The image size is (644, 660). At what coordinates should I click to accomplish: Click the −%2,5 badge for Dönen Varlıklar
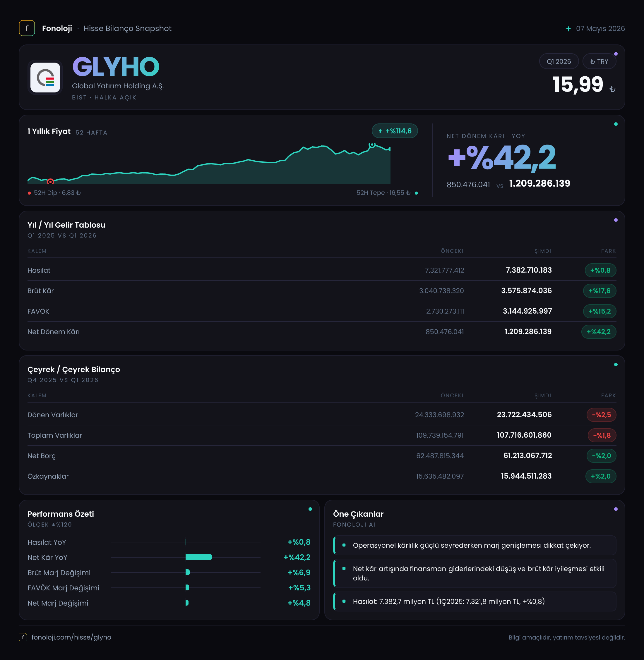tap(601, 415)
